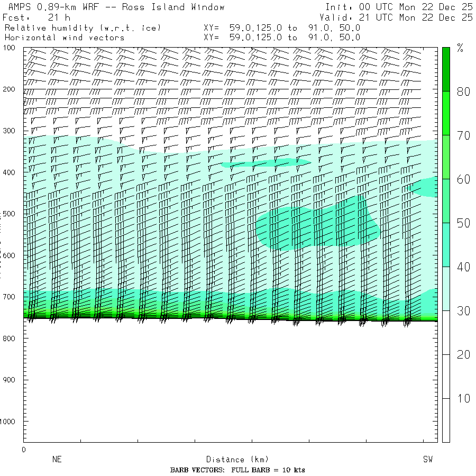The height and width of the screenshot is (476, 476).
Task: Click the turquoise color bar segment between 40 and 50
Action: 446,245
